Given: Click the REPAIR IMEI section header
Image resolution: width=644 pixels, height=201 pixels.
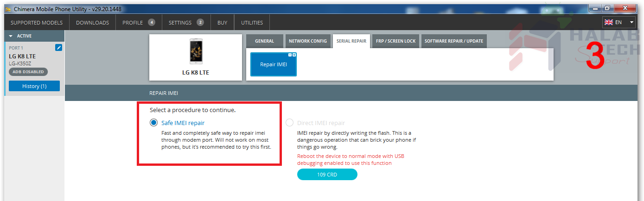Looking at the screenshot, I should (x=164, y=93).
